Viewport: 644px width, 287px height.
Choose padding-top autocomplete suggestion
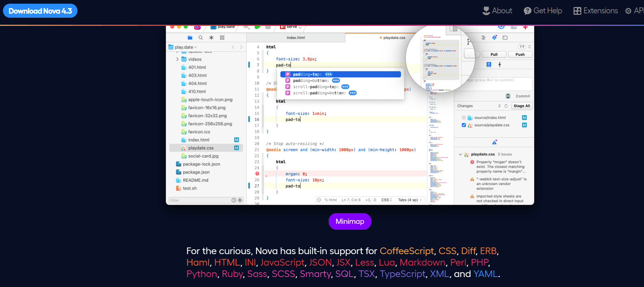click(340, 74)
